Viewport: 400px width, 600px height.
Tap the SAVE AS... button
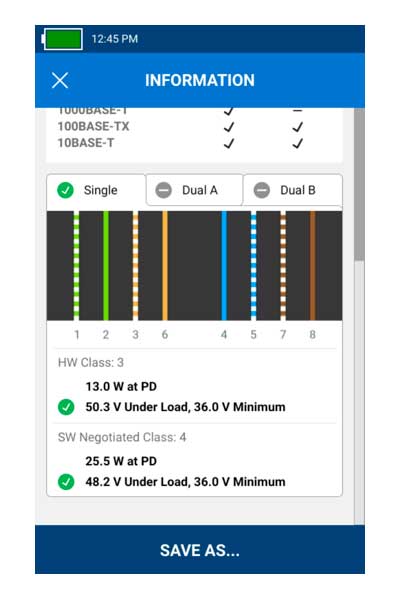click(x=200, y=550)
